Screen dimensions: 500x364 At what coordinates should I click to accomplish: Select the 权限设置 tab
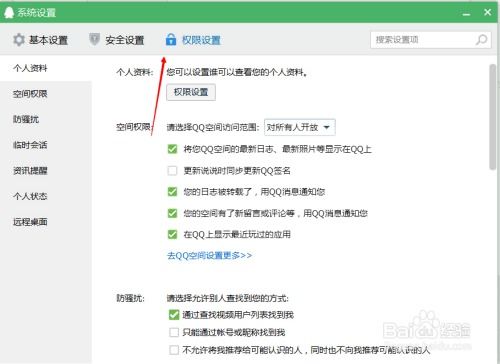[193, 40]
